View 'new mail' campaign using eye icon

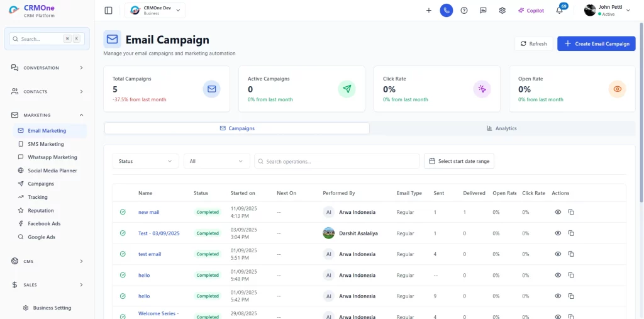[558, 212]
